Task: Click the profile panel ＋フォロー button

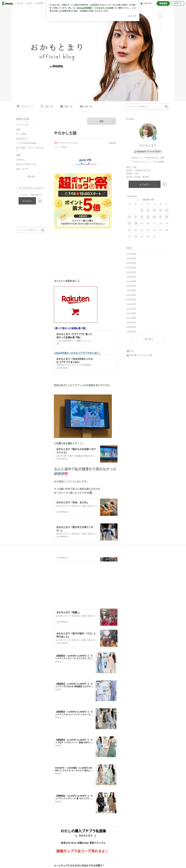Action: [x=144, y=184]
